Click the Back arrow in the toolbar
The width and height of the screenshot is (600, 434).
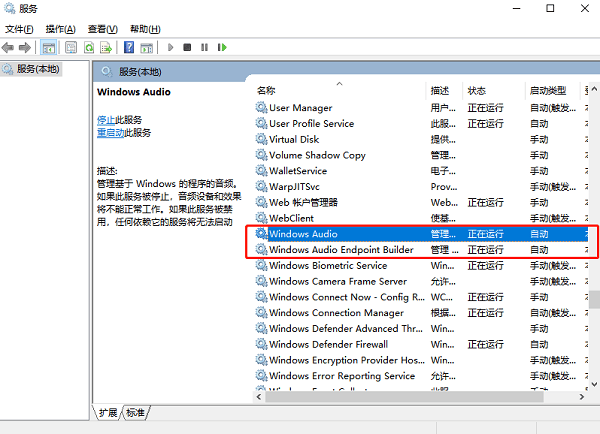point(10,47)
